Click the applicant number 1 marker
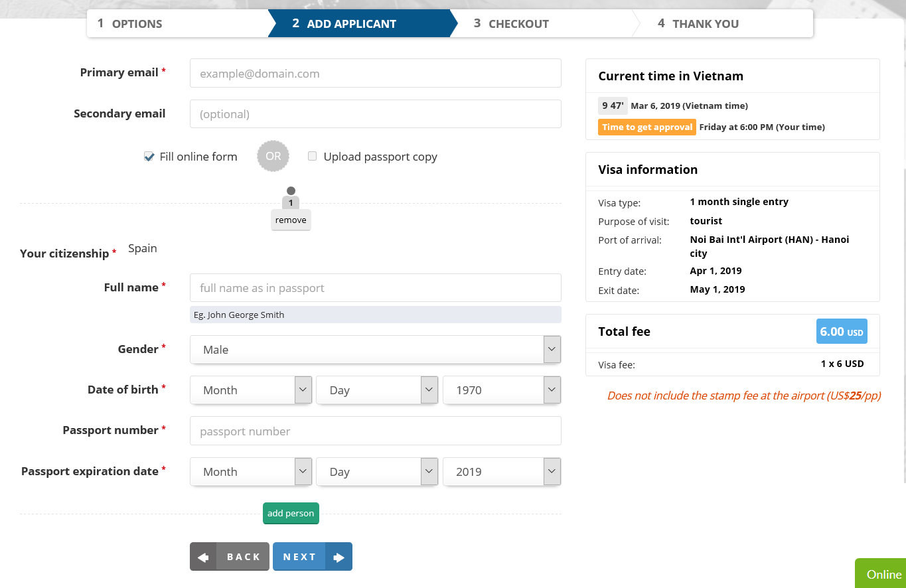 click(x=291, y=202)
